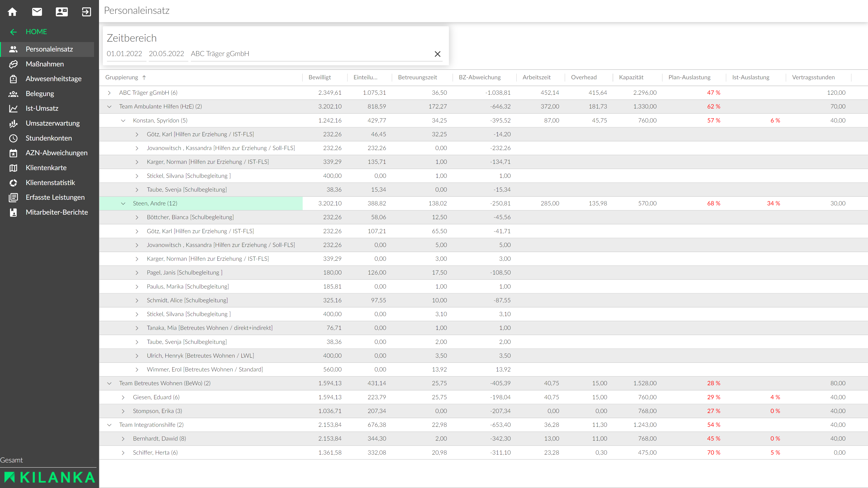This screenshot has width=868, height=488.
Task: Collapse the Steen, Andre (12) row
Action: point(123,203)
